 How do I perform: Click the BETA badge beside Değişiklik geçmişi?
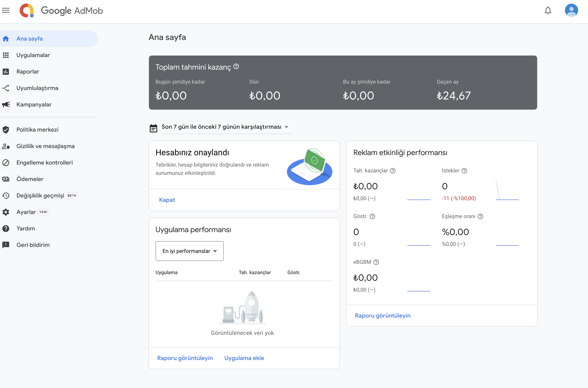tap(72, 195)
